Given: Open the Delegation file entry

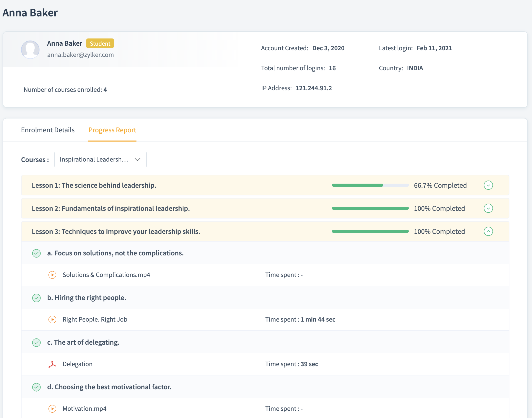Looking at the screenshot, I should tap(77, 364).
